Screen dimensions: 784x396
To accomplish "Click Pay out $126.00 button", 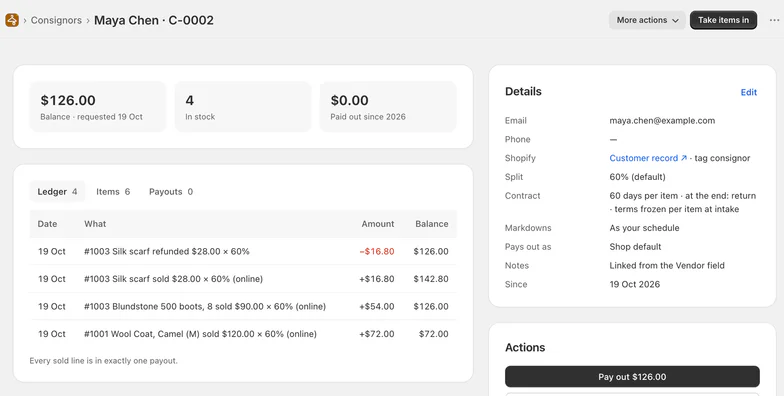I will coord(632,376).
